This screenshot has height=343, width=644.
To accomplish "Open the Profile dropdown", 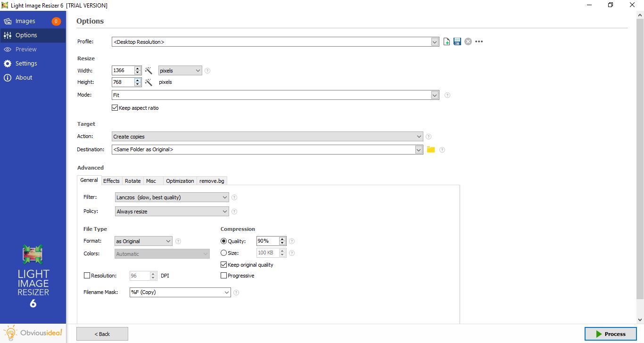I will tap(275, 42).
